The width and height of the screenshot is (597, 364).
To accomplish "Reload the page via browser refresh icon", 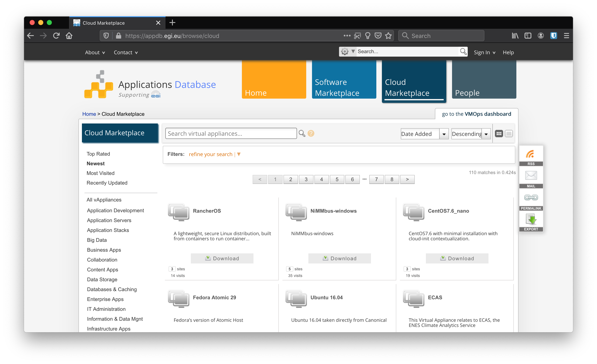I will coord(56,35).
